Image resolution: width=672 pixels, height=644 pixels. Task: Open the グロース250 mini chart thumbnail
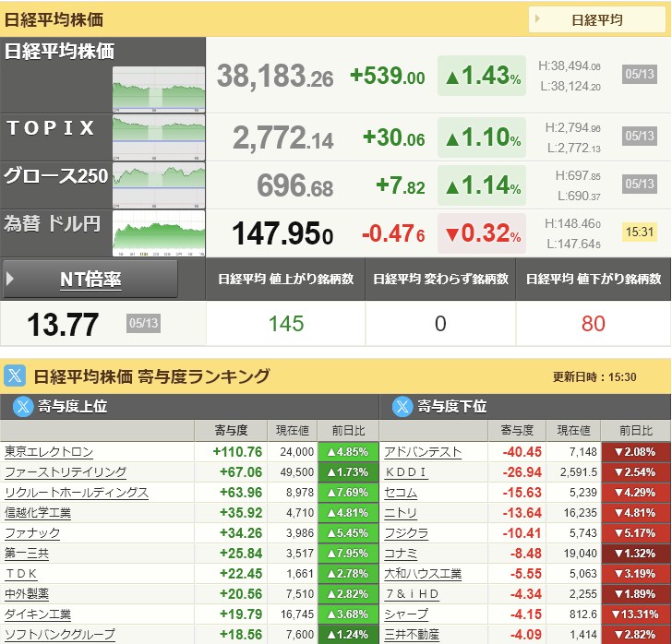pos(159,185)
